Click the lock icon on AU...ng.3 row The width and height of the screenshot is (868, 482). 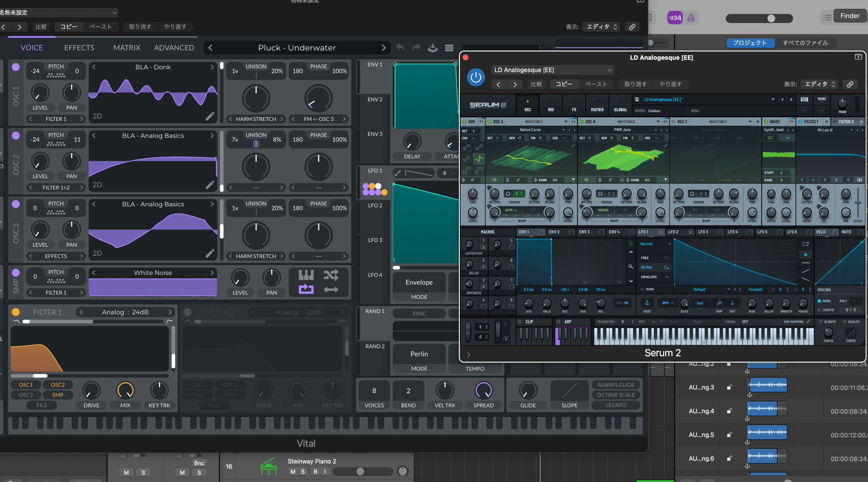(729, 387)
